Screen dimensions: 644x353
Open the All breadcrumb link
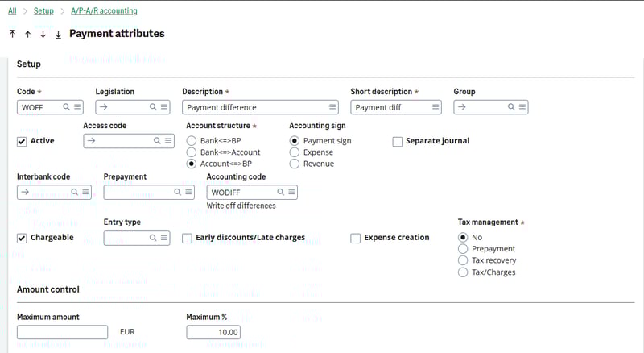pos(12,11)
